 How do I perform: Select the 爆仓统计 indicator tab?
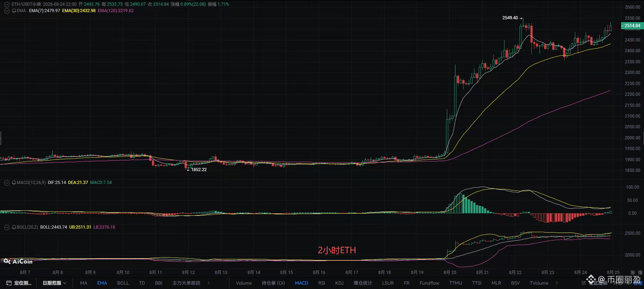click(363, 283)
